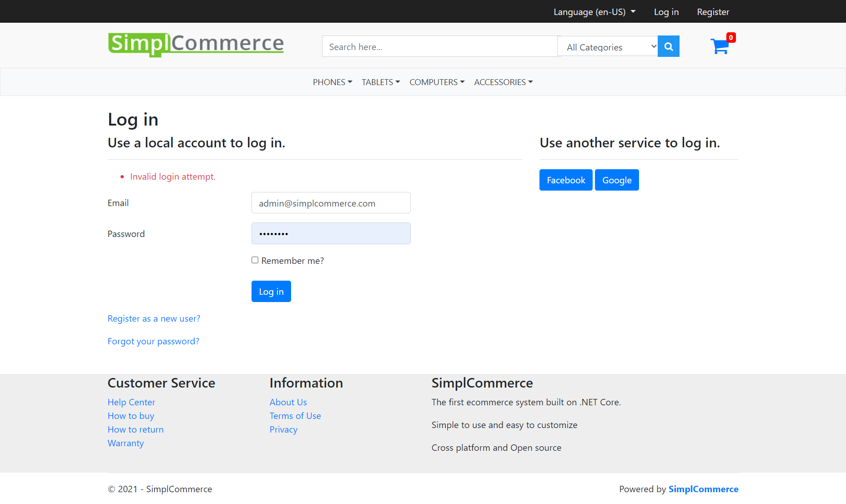Expand the COMPUTERS menu
This screenshot has height=504, width=846.
pyautogui.click(x=437, y=82)
